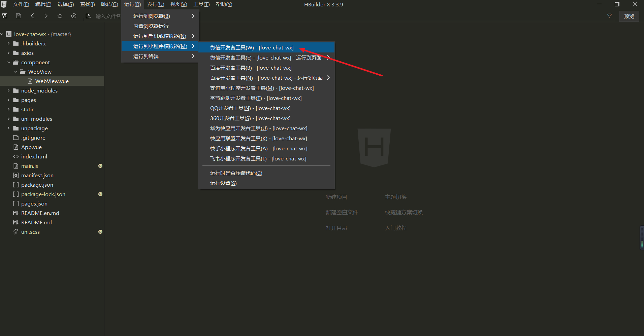Expand the static folder

coord(8,109)
